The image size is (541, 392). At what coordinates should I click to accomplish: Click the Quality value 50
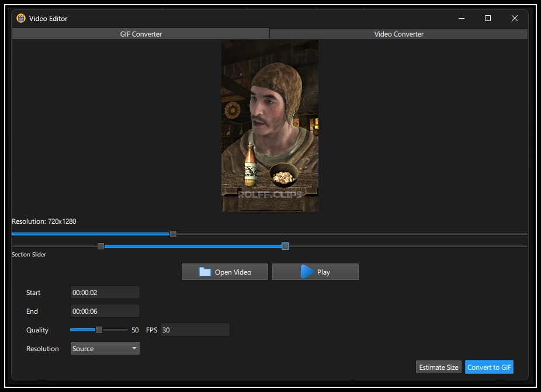pyautogui.click(x=135, y=330)
